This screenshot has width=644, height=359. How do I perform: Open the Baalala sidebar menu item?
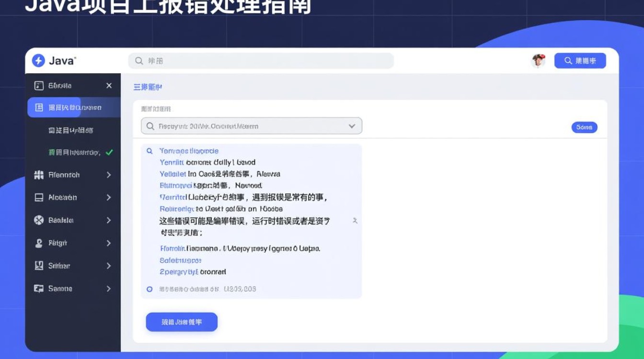click(73, 220)
